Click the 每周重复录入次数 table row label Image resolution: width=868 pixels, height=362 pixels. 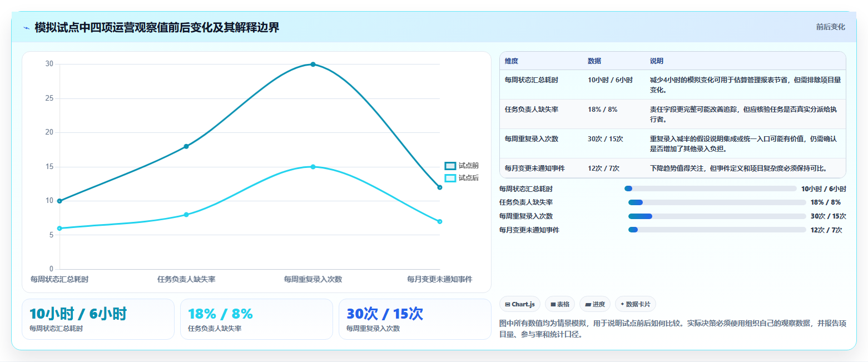[x=532, y=139]
